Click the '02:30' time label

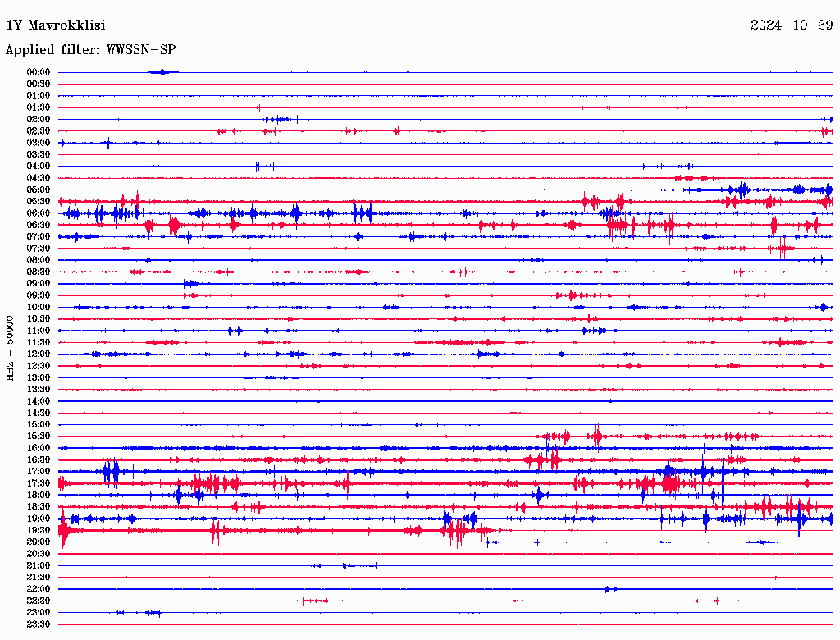38,131
